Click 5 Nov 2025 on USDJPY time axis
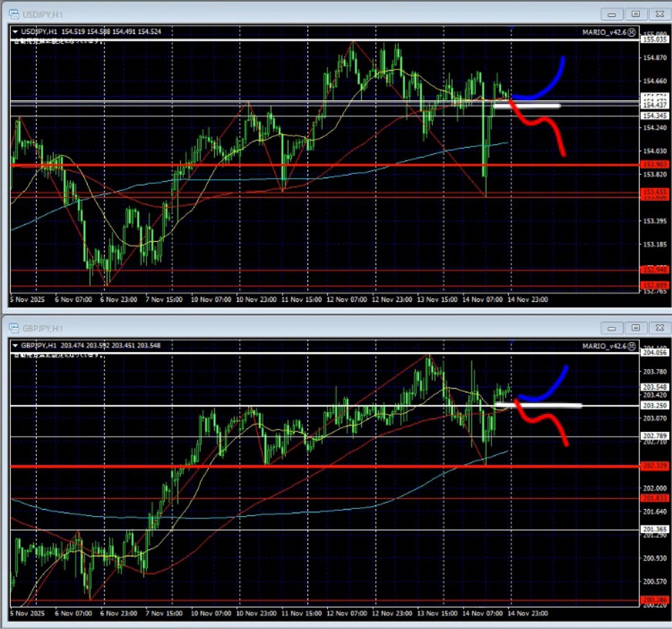 pos(27,300)
